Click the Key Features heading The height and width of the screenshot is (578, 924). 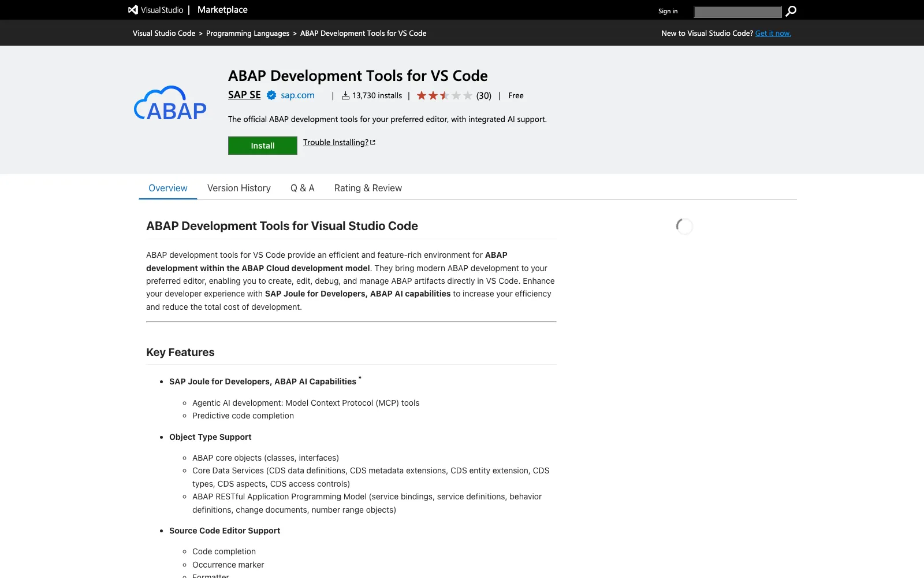pos(180,352)
